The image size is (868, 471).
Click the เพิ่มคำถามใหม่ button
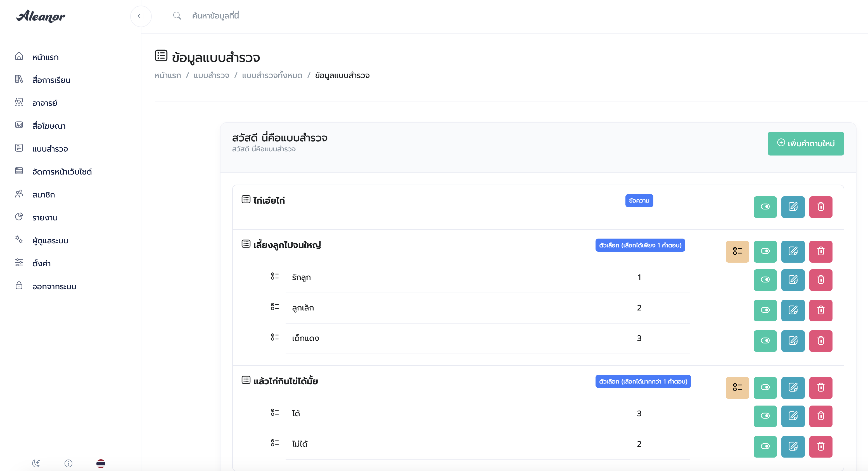click(x=805, y=144)
